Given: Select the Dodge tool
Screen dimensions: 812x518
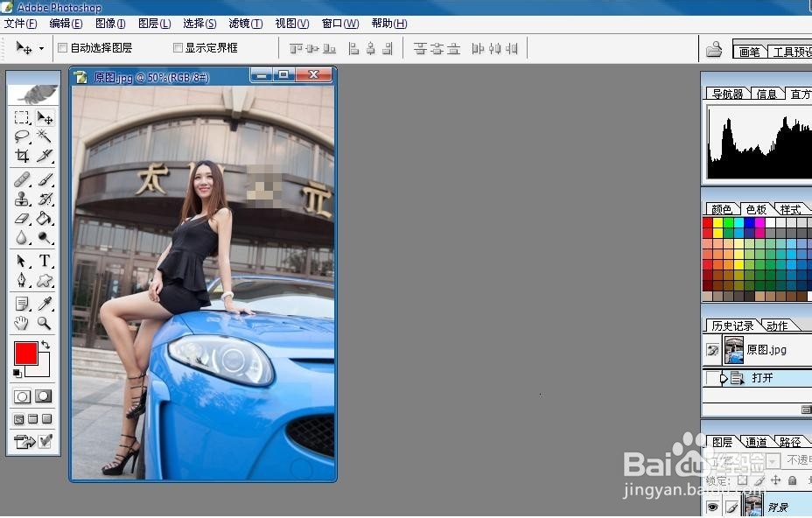Looking at the screenshot, I should 45,237.
